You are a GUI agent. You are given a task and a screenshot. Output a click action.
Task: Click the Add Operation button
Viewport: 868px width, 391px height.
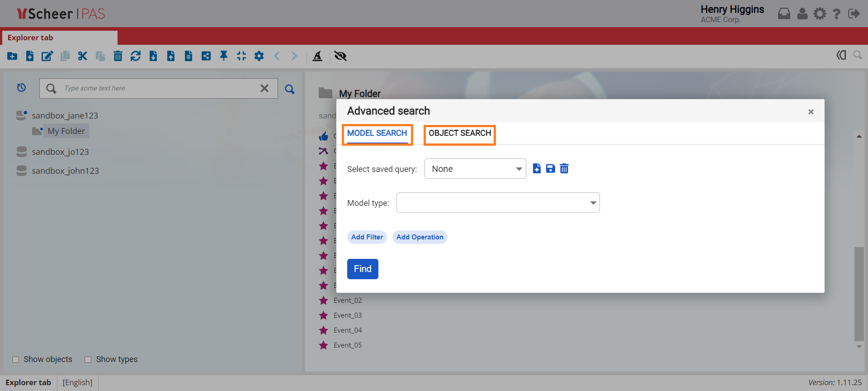(420, 237)
